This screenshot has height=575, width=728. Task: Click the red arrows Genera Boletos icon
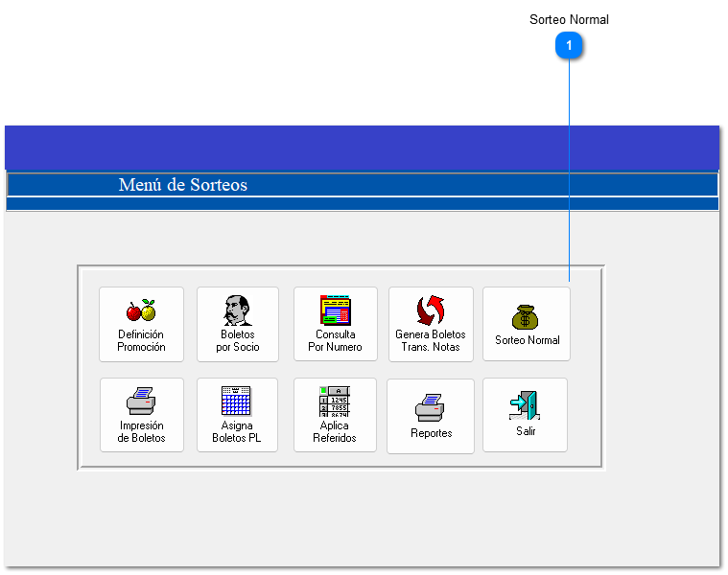[431, 310]
